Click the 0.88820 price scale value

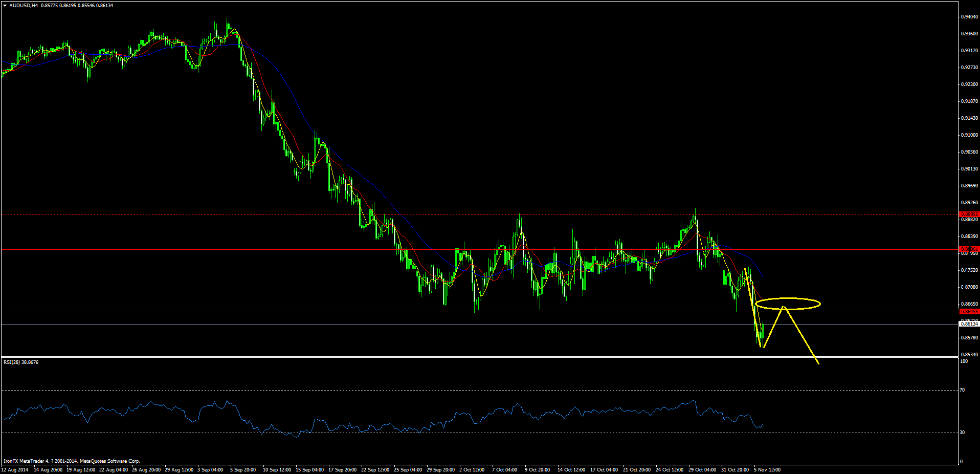tap(969, 220)
